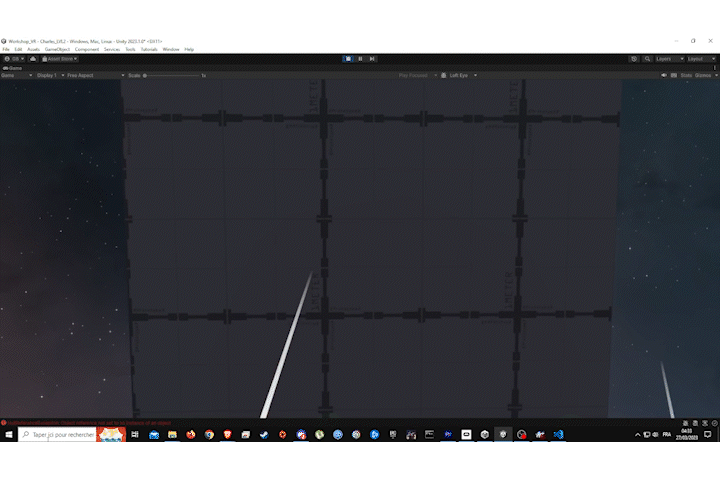
Task: Mute audio in Game view
Action: point(664,75)
